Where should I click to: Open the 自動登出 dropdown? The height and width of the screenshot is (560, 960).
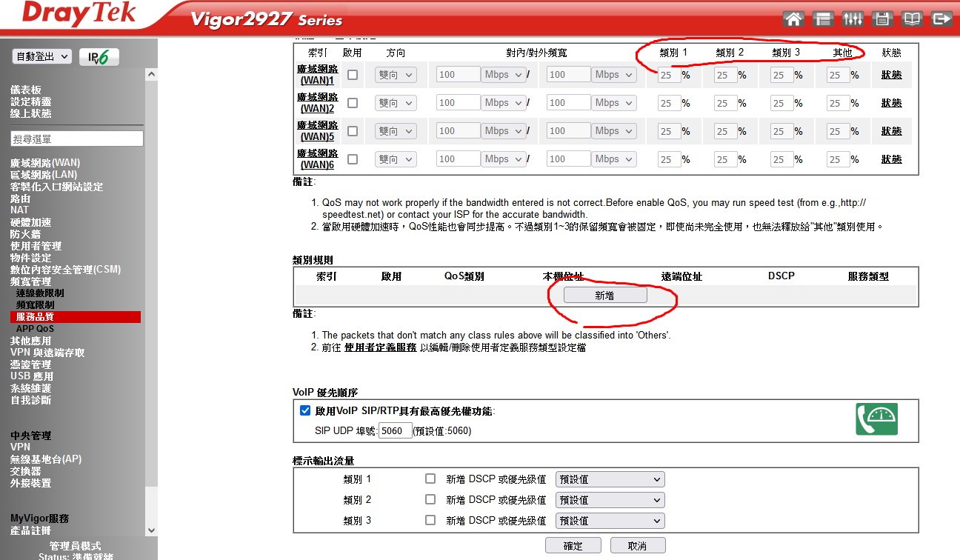[42, 57]
